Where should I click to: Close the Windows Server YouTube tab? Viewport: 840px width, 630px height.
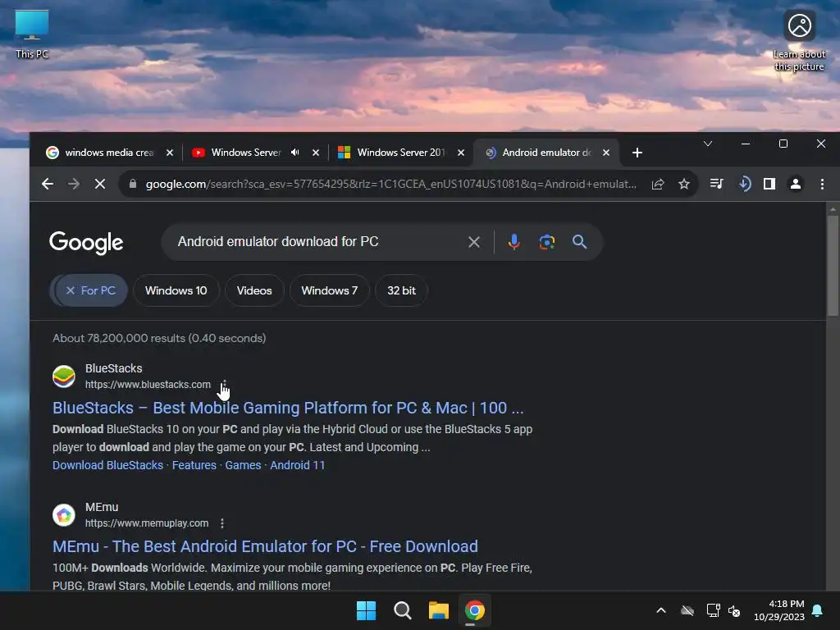point(316,153)
